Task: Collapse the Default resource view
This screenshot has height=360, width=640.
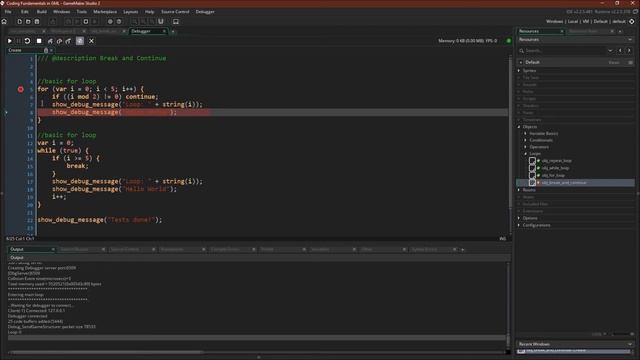Action: point(521,62)
